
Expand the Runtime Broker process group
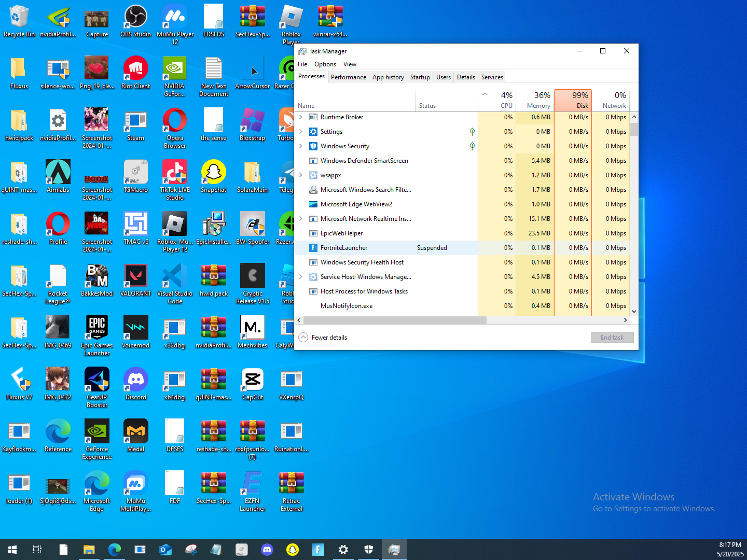[301, 117]
